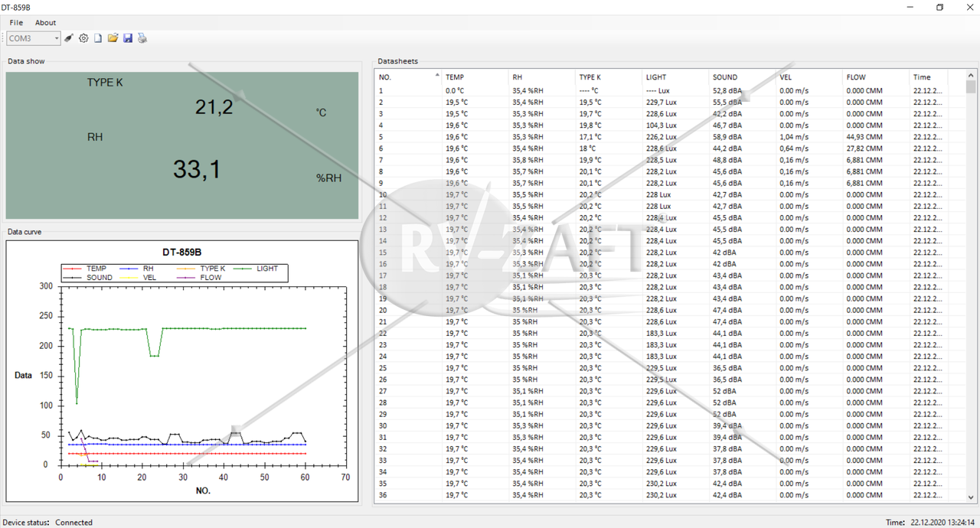This screenshot has width=980, height=528.
Task: Click the FLOW column header
Action: coord(876,77)
